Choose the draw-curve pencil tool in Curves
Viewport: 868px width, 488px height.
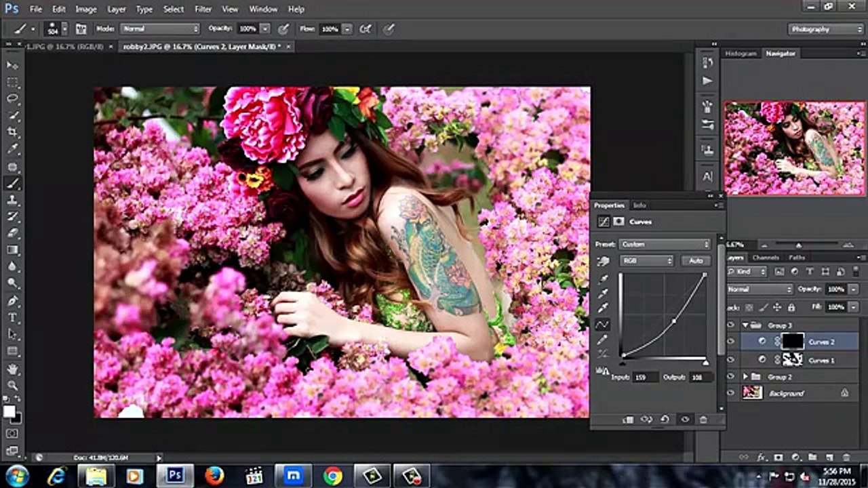[602, 340]
